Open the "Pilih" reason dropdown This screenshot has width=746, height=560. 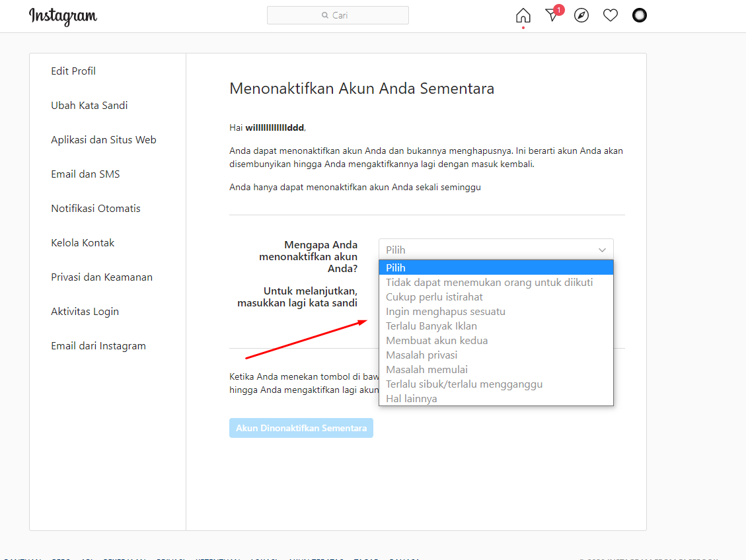496,249
